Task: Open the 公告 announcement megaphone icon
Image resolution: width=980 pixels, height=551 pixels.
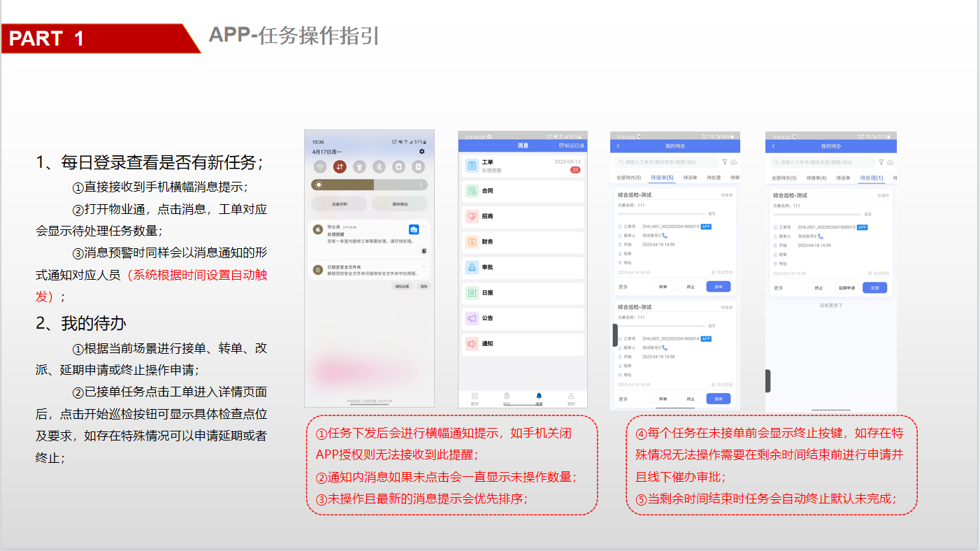Action: click(472, 318)
